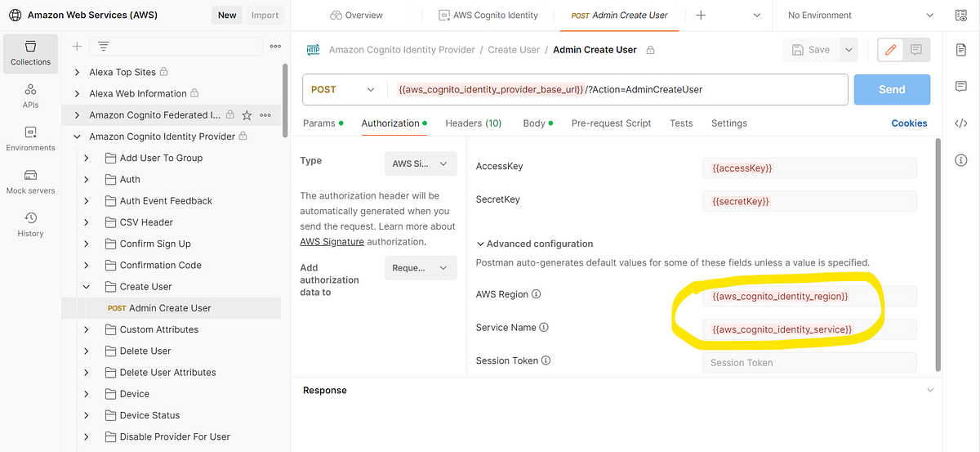980x452 pixels.
Task: Click the Create User breadcrumb link
Action: coord(514,50)
